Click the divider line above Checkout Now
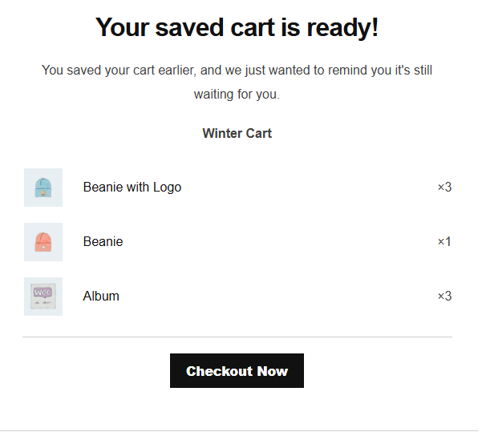This screenshot has width=482, height=448. click(237, 337)
